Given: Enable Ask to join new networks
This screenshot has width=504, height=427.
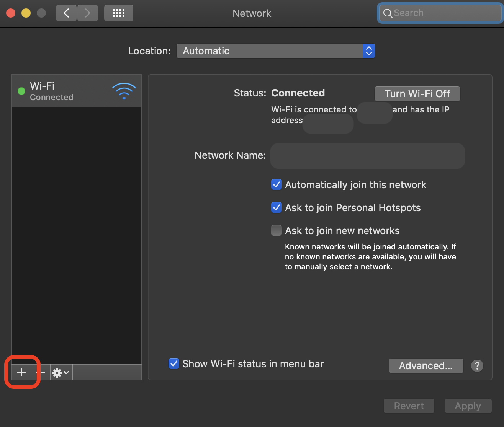Looking at the screenshot, I should click(x=276, y=230).
